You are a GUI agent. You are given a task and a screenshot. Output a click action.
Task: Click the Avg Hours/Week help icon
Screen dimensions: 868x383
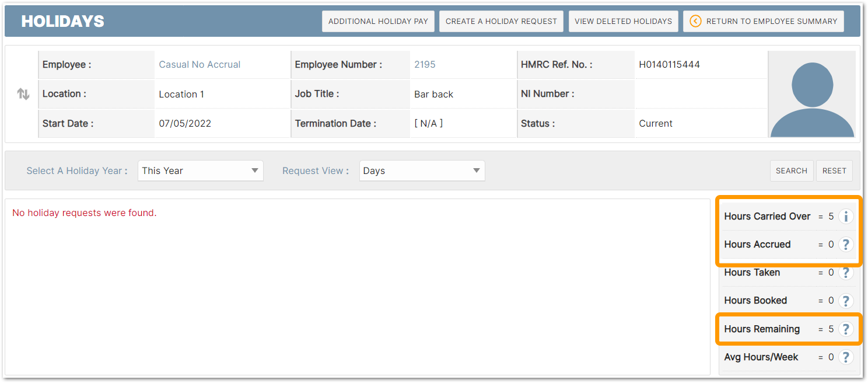845,357
